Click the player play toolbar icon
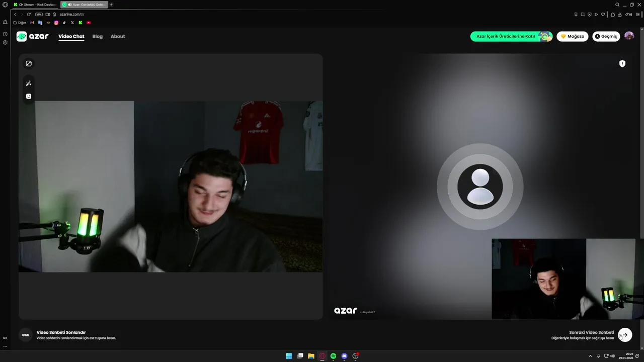644x362 pixels. click(596, 15)
